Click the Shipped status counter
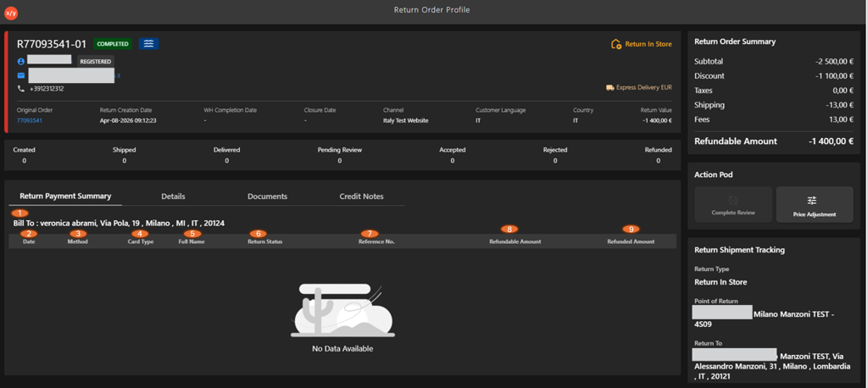Image resolution: width=868 pixels, height=388 pixels. [x=124, y=155]
